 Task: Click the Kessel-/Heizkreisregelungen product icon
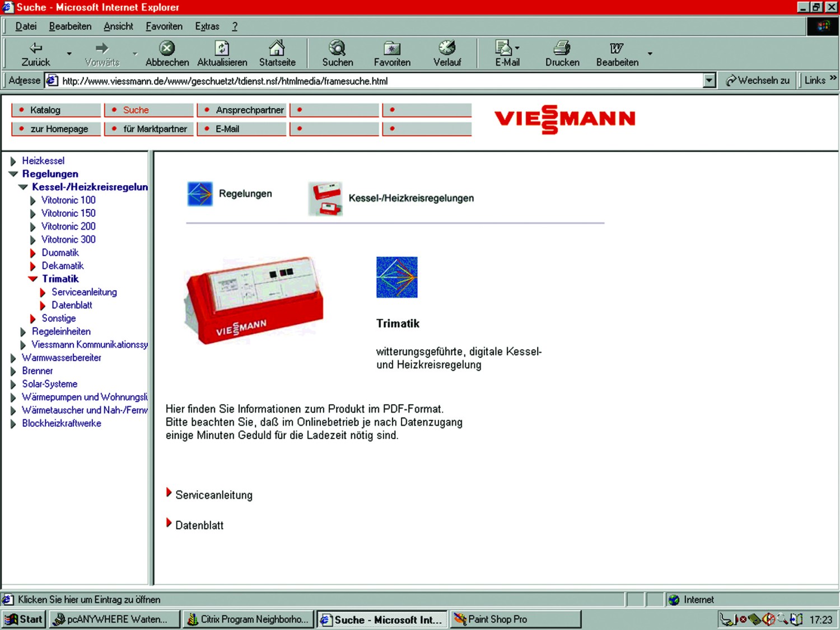click(x=325, y=198)
